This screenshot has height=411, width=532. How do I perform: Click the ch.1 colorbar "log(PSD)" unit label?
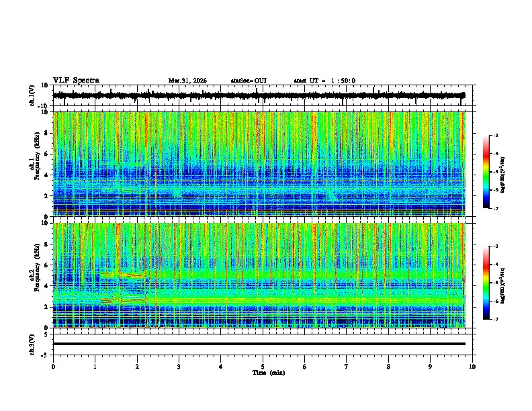click(x=503, y=175)
